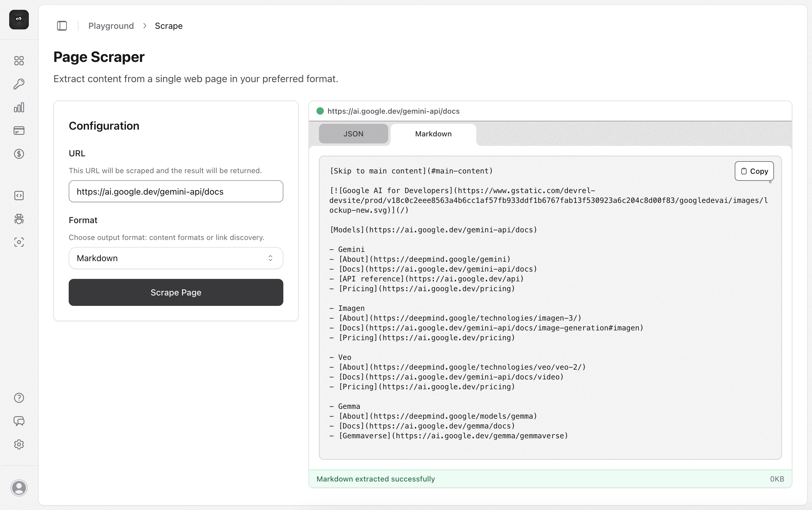Screen dimensions: 812x510
Task: Open the bug crawler icon in sidebar
Action: click(19, 219)
